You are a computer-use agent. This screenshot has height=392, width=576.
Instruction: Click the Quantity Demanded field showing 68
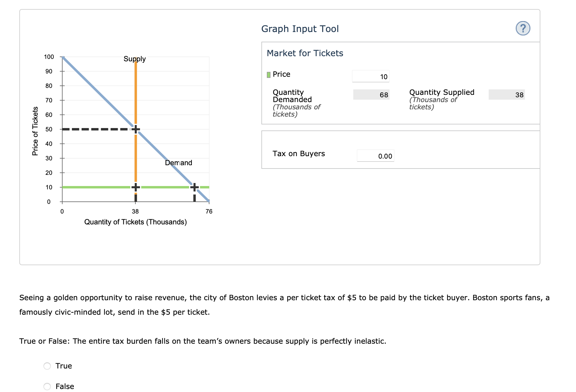(371, 95)
